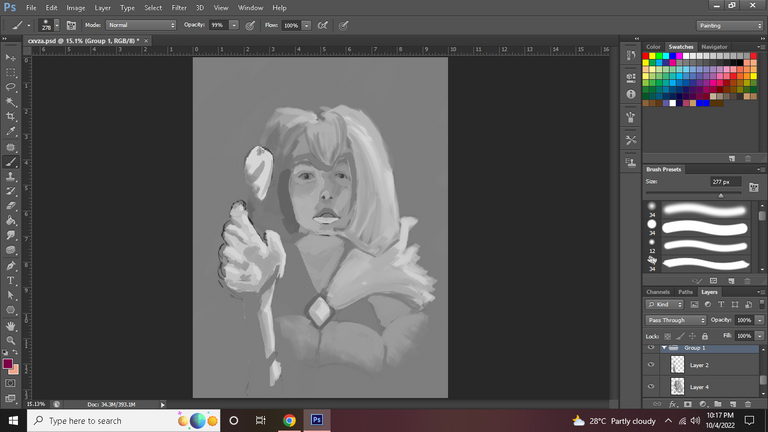The width and height of the screenshot is (768, 432).
Task: Add a layer mask
Action: [x=688, y=404]
